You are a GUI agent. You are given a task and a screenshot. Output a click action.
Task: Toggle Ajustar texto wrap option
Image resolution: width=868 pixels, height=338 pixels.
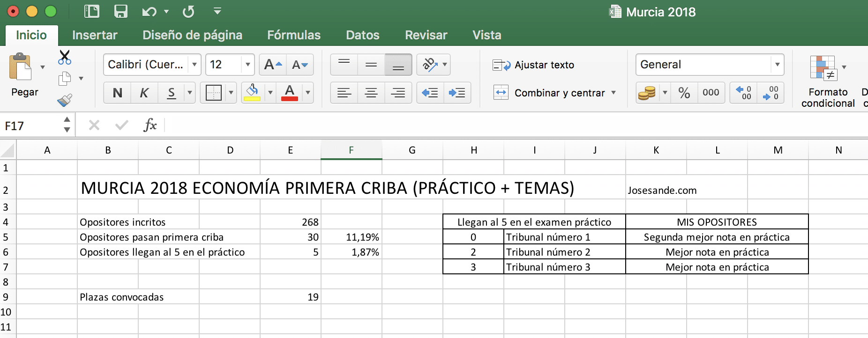click(533, 65)
